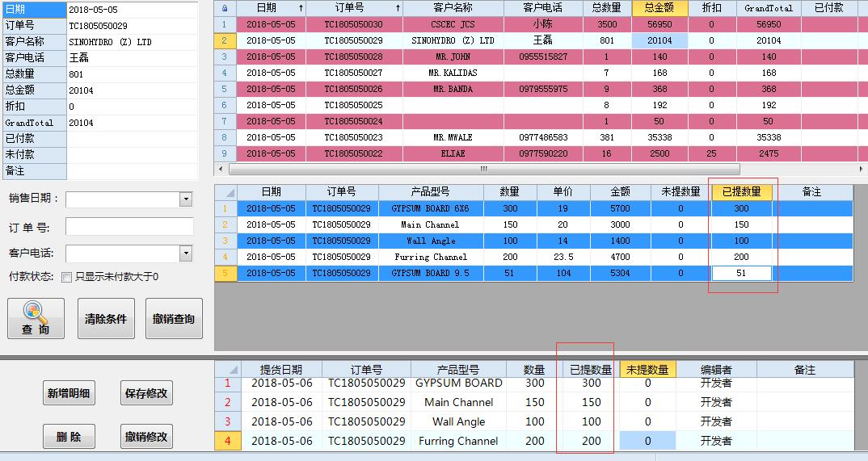The image size is (868, 461).
Task: Click row header 4 in bottom grid
Action: coord(227,441)
